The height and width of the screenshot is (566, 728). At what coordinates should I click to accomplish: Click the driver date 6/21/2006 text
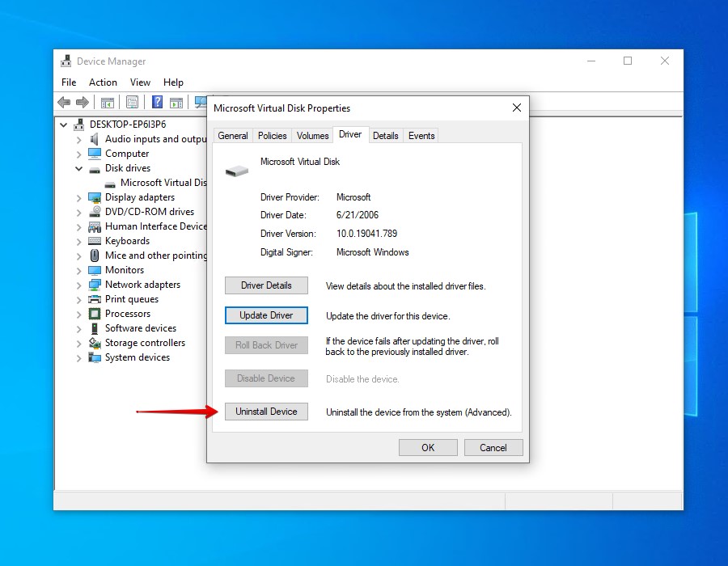[x=357, y=215]
